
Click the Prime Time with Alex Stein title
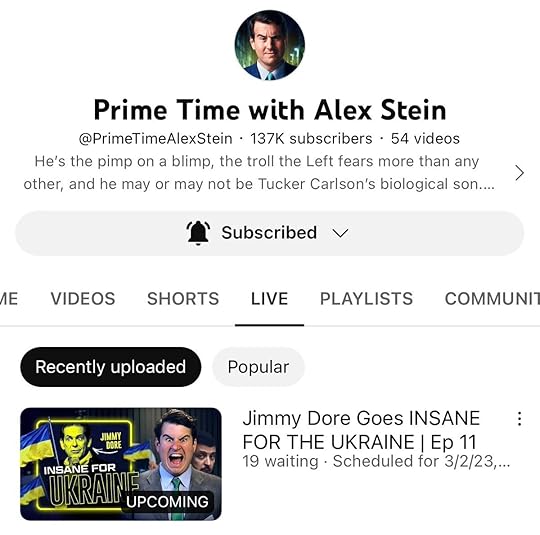(270, 110)
